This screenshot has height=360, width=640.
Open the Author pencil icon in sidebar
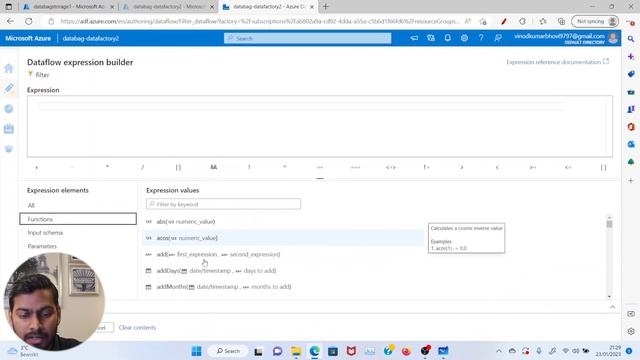[9, 88]
